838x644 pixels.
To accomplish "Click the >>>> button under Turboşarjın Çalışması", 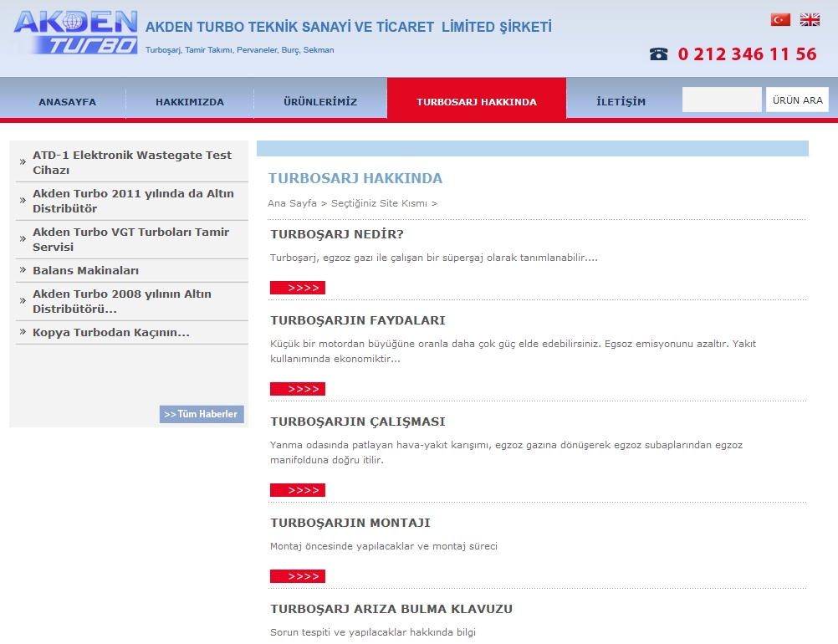I will (x=297, y=489).
